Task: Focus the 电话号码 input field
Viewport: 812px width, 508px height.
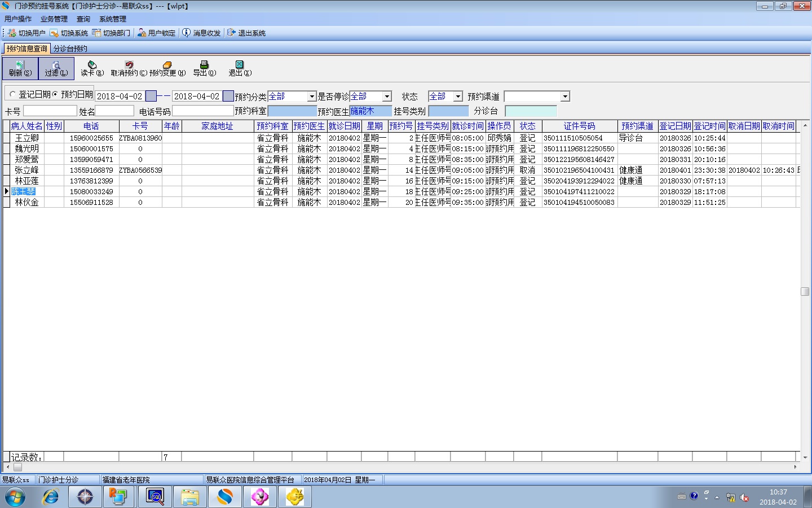Action: (x=202, y=111)
